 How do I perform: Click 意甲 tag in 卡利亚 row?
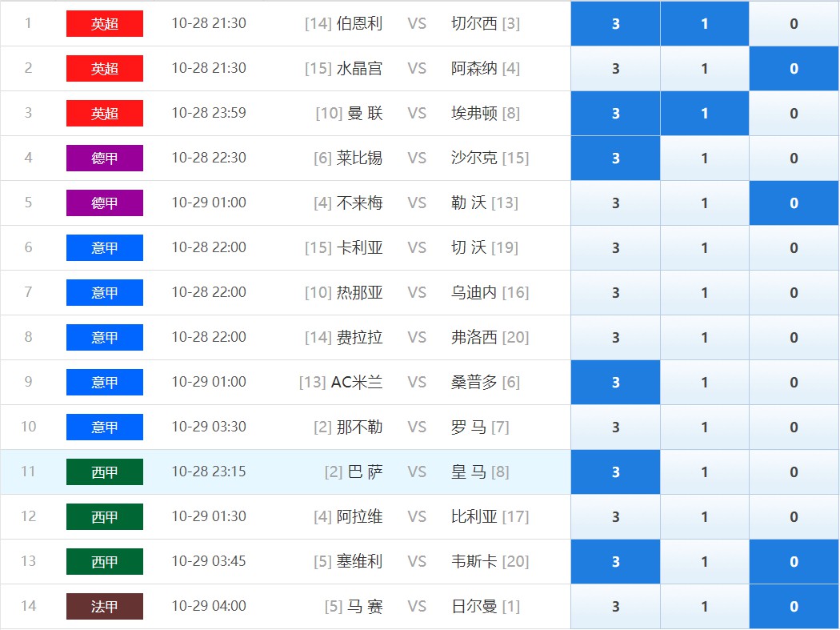[105, 247]
